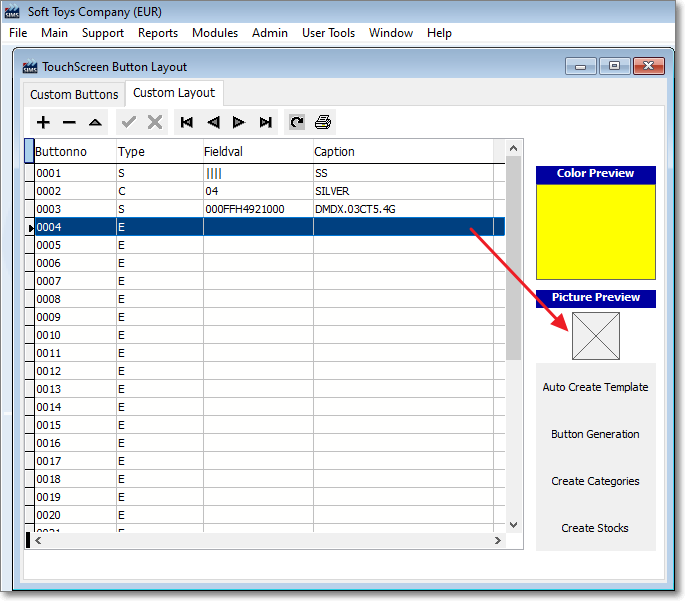Open the Admin menu

click(270, 33)
